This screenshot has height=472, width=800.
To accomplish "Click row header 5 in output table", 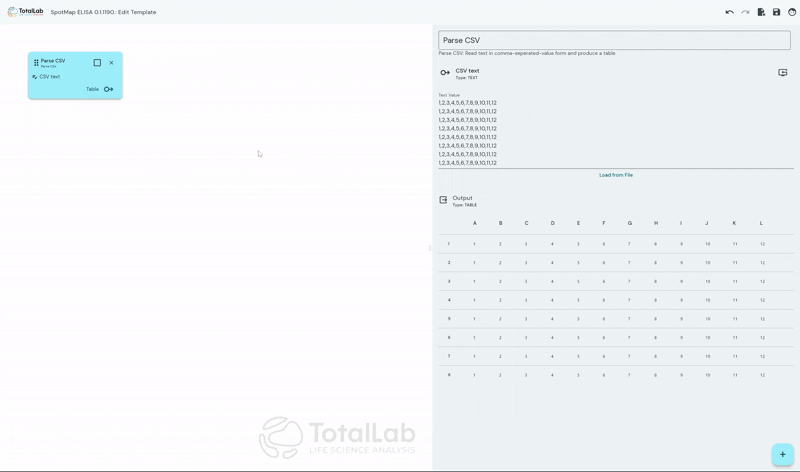I will (449, 319).
